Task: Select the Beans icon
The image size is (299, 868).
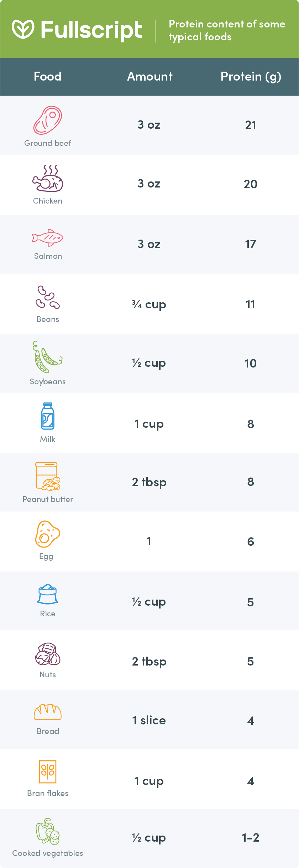Action: coord(48,297)
